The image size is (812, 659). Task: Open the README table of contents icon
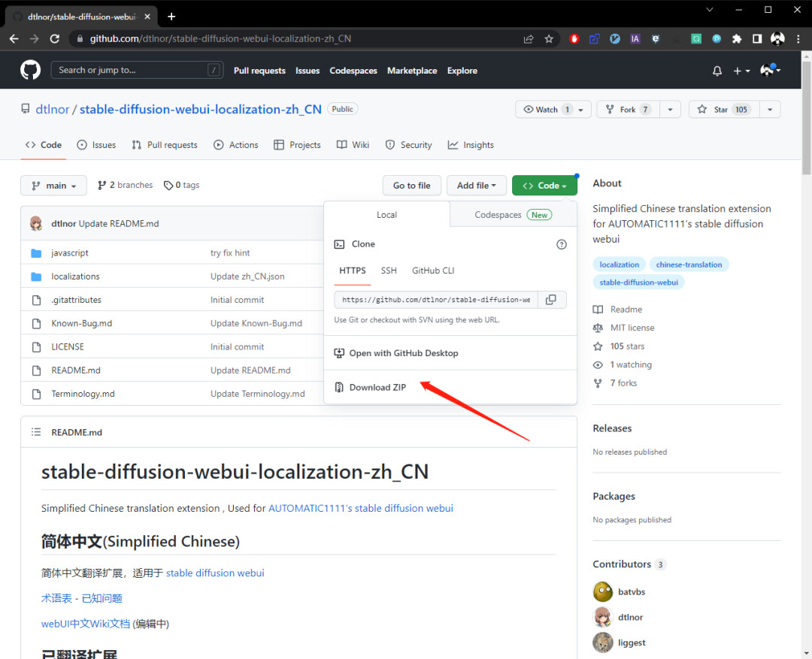pos(36,432)
